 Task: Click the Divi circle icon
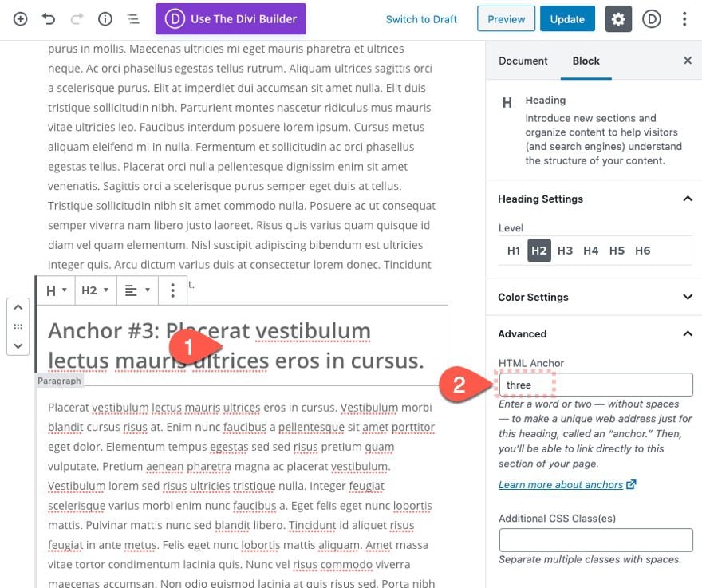652,19
